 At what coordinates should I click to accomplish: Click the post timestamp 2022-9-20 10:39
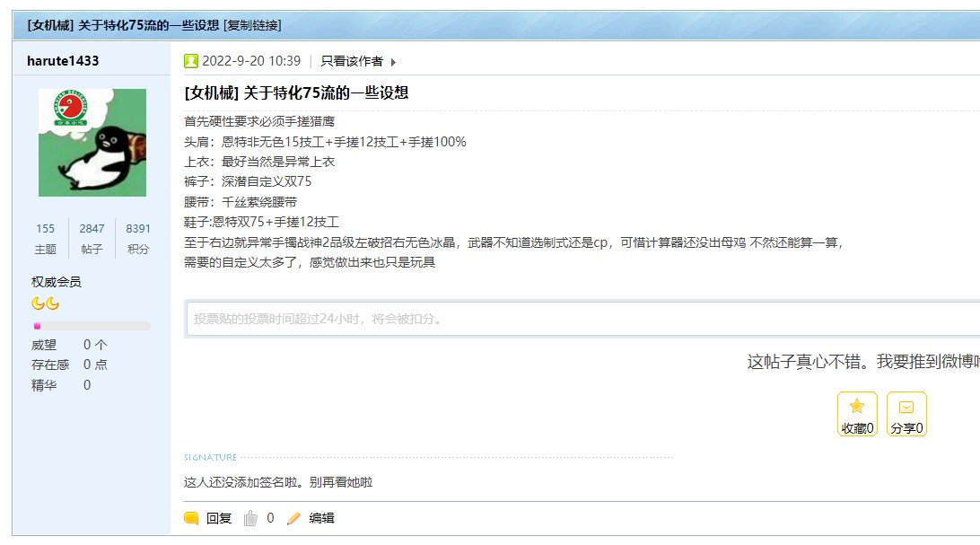click(251, 61)
